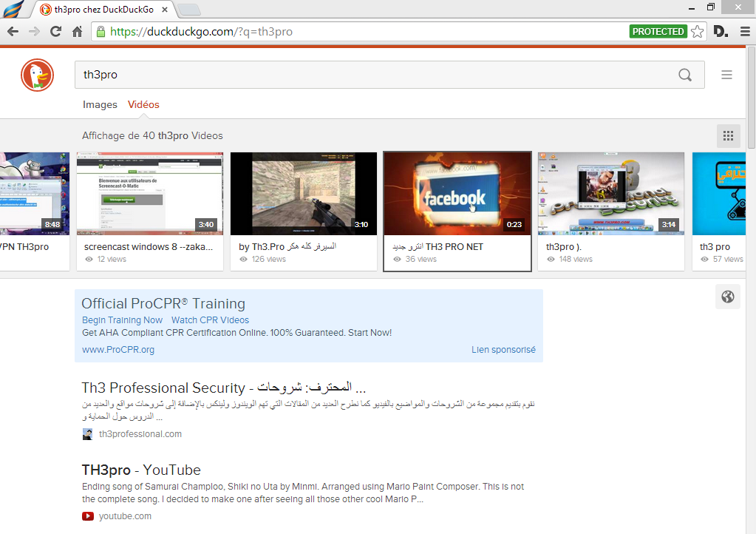
Task: Click youtube.com domain link
Action: 125,516
